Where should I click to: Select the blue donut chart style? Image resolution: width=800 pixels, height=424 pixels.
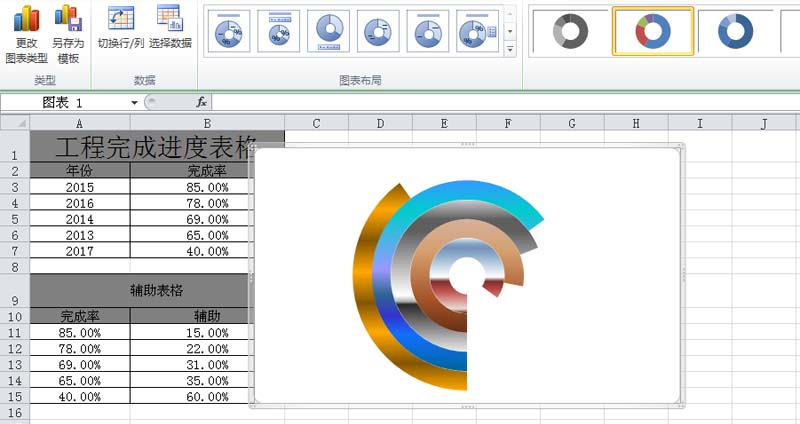(735, 31)
